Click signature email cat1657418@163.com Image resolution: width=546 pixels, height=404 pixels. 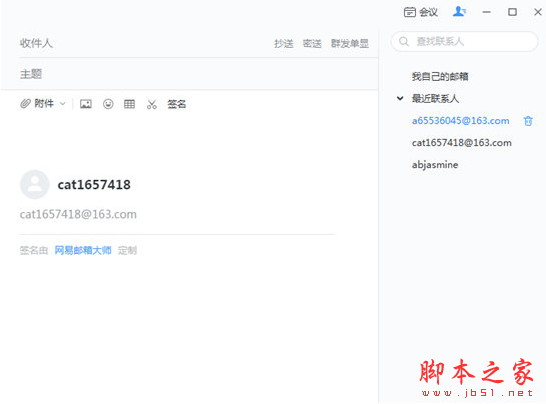[x=78, y=214]
